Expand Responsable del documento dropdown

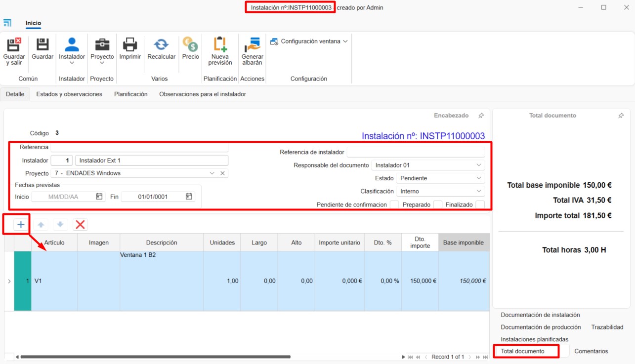tap(428, 165)
